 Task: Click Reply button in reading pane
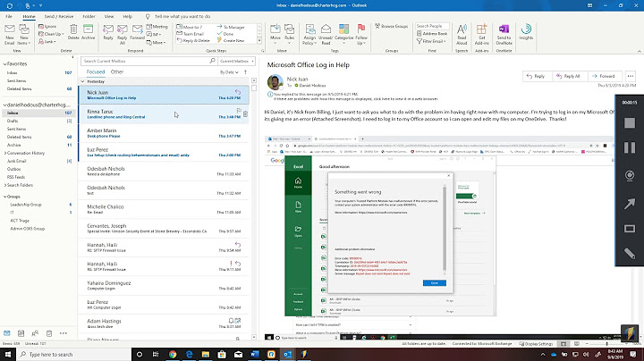[536, 76]
